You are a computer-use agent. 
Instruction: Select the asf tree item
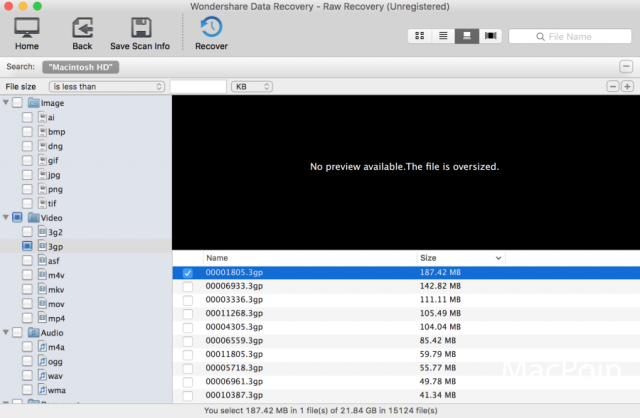[53, 261]
